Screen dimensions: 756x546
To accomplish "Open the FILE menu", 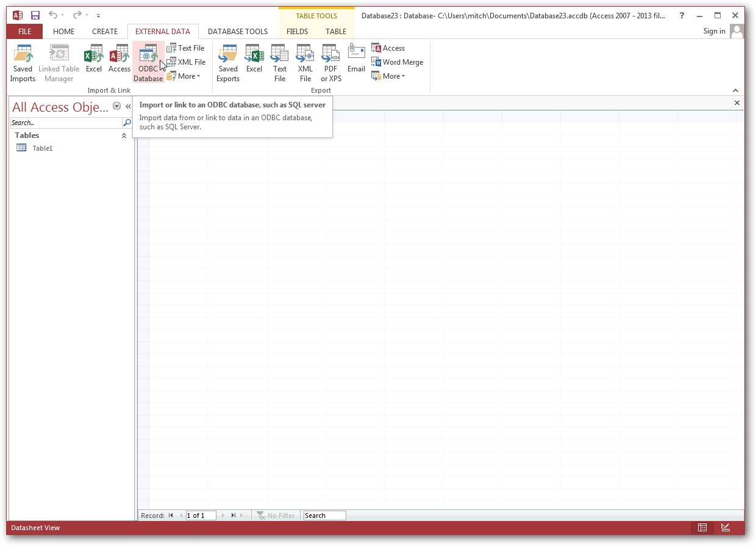I will (24, 31).
